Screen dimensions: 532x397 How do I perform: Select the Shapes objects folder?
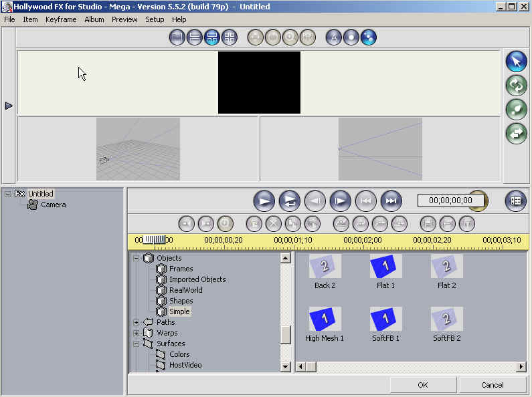(181, 301)
